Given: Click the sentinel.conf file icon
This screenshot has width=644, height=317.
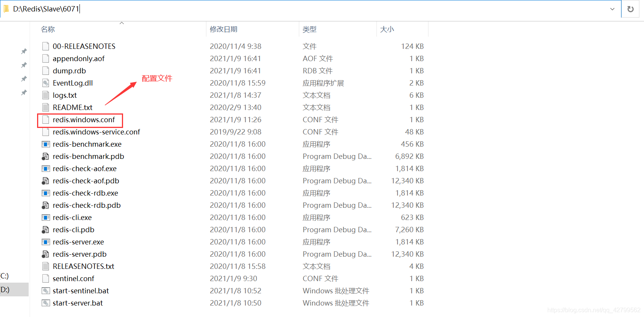Looking at the screenshot, I should (x=45, y=278).
